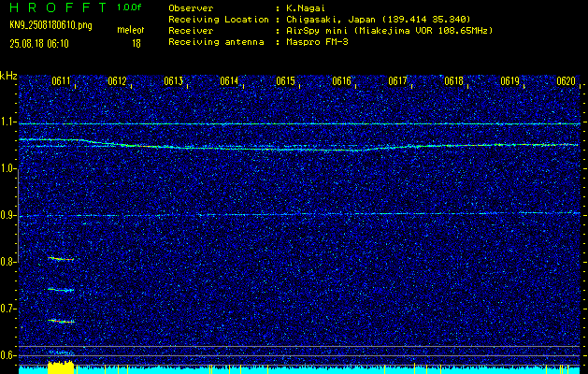Click the timestamp 25.08.18 06:10

39,44
